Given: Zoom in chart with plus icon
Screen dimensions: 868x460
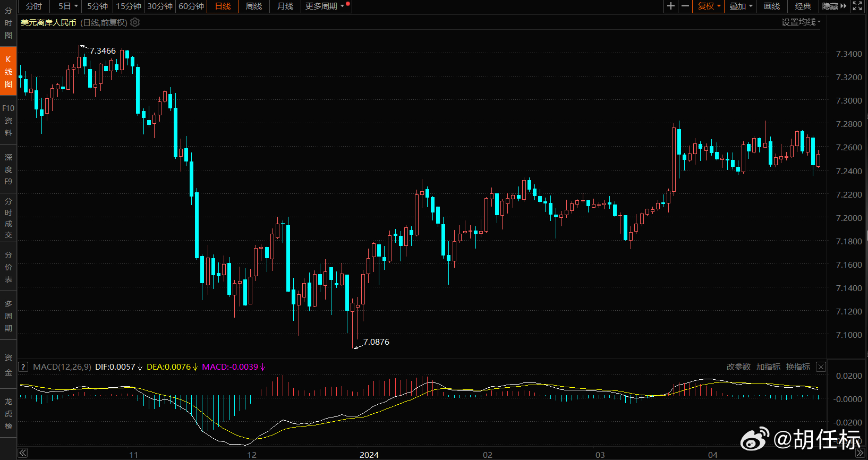Looking at the screenshot, I should [x=671, y=6].
